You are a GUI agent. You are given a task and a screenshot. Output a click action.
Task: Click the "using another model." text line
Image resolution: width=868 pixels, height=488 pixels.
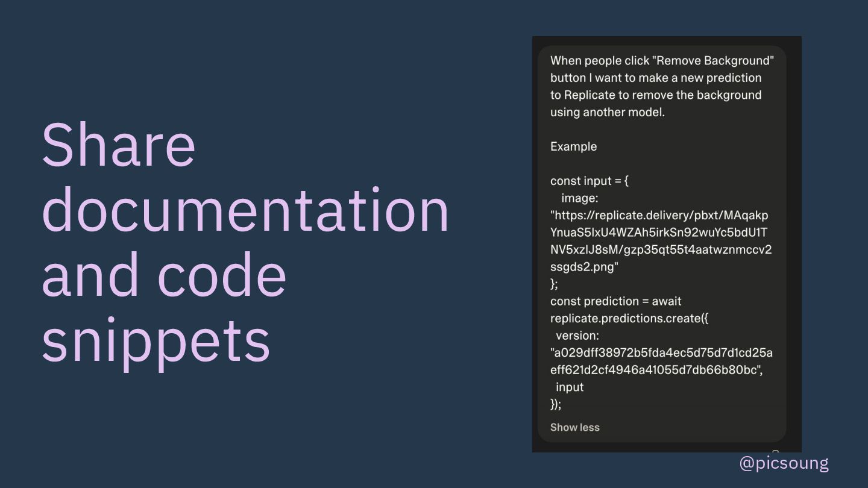point(607,112)
